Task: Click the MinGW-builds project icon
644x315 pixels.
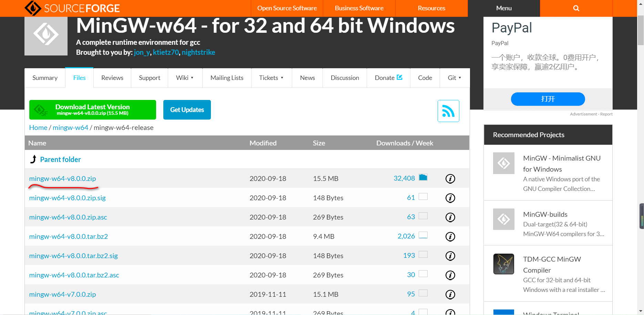Action: [x=503, y=219]
